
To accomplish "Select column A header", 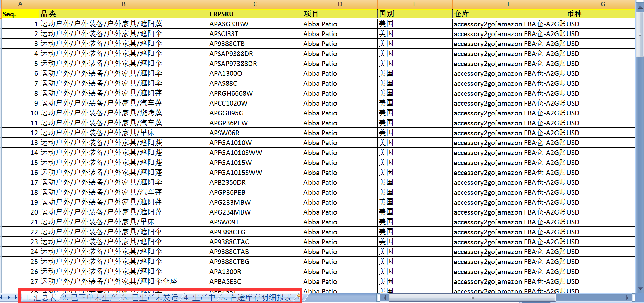I will pos(20,4).
